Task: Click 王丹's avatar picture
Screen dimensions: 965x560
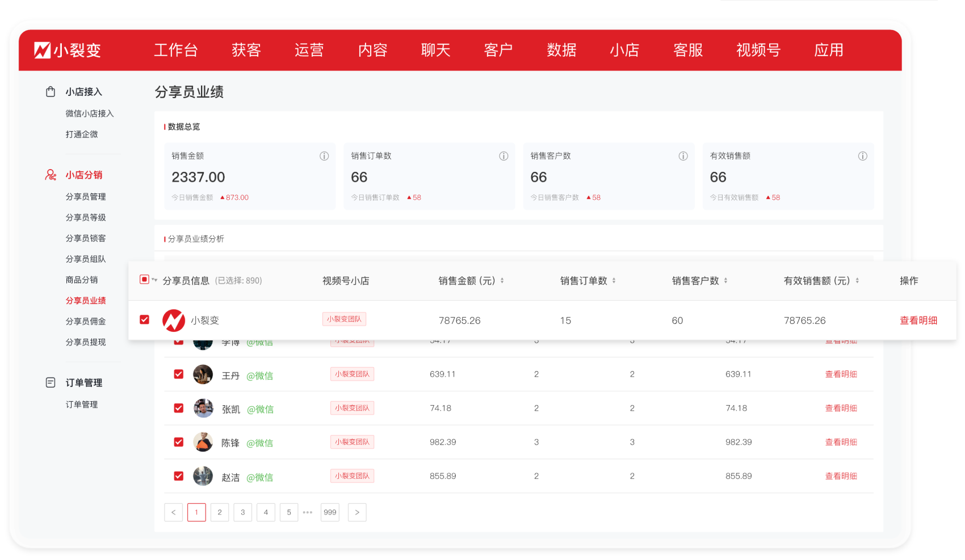Action: click(x=203, y=374)
